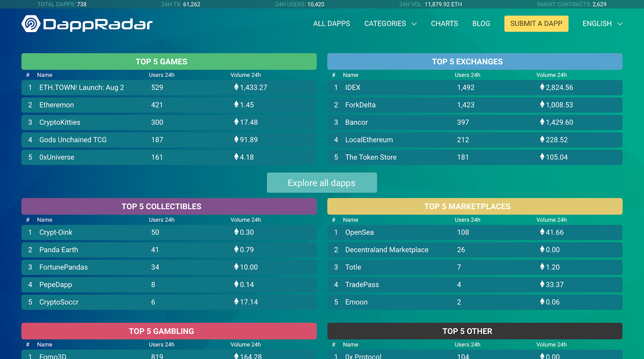This screenshot has height=359, width=644.
Task: Click the Ethereum icon beside 0.79
Action: (236, 249)
